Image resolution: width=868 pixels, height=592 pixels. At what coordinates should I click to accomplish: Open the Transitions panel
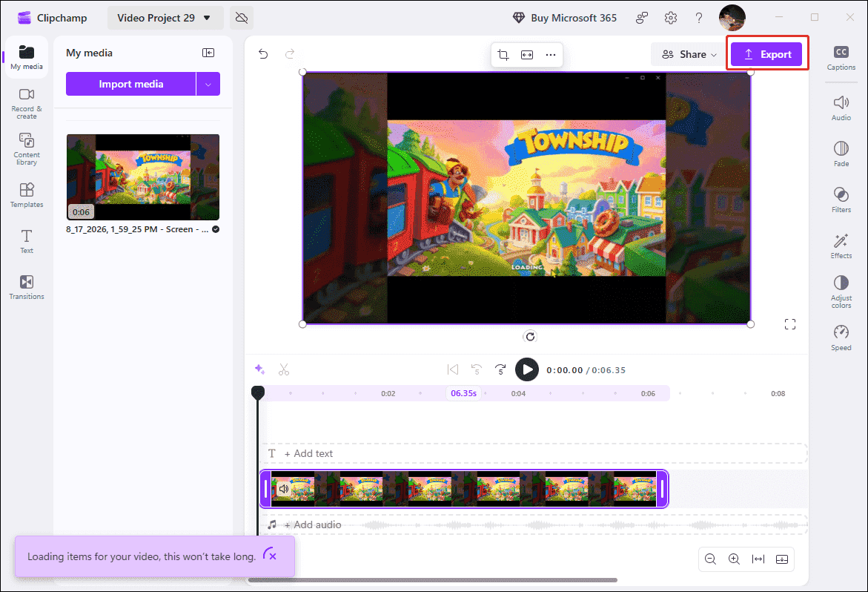click(27, 287)
